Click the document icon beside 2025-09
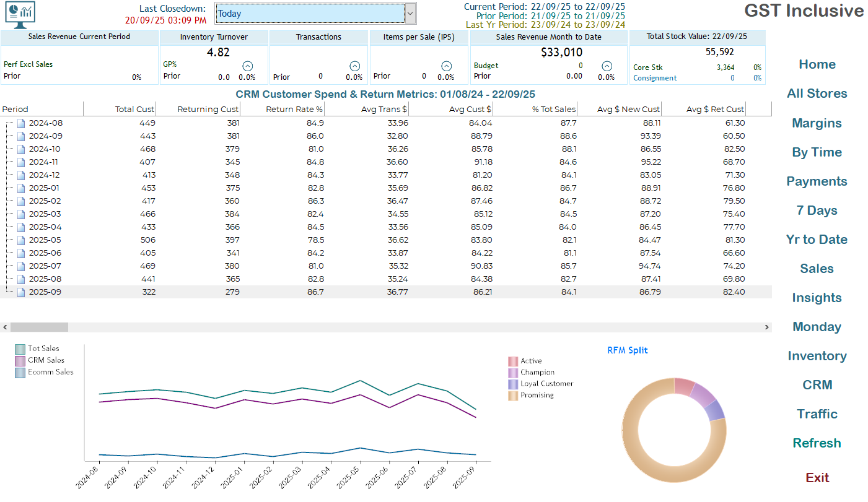Screen dimensions: 868x502 point(21,292)
